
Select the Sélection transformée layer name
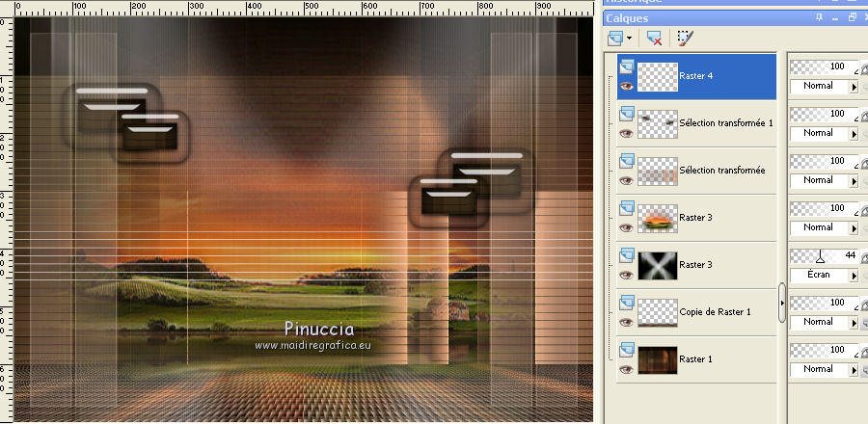tap(721, 171)
